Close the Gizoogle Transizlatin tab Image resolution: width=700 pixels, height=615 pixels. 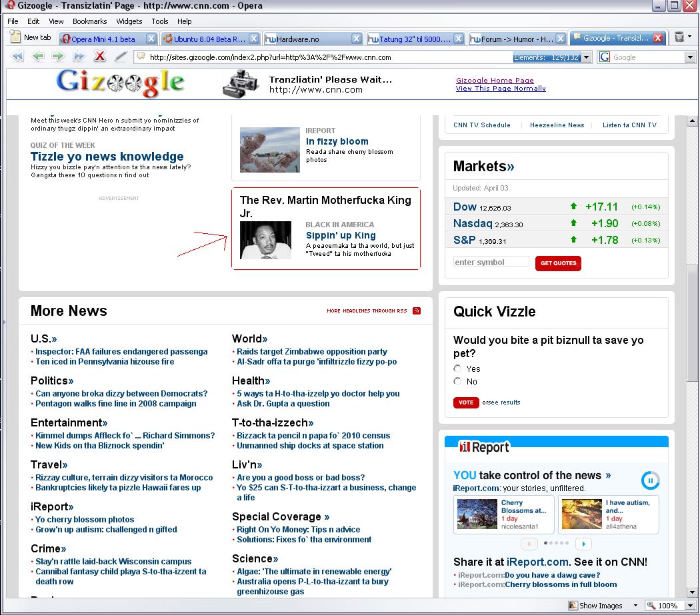(657, 38)
